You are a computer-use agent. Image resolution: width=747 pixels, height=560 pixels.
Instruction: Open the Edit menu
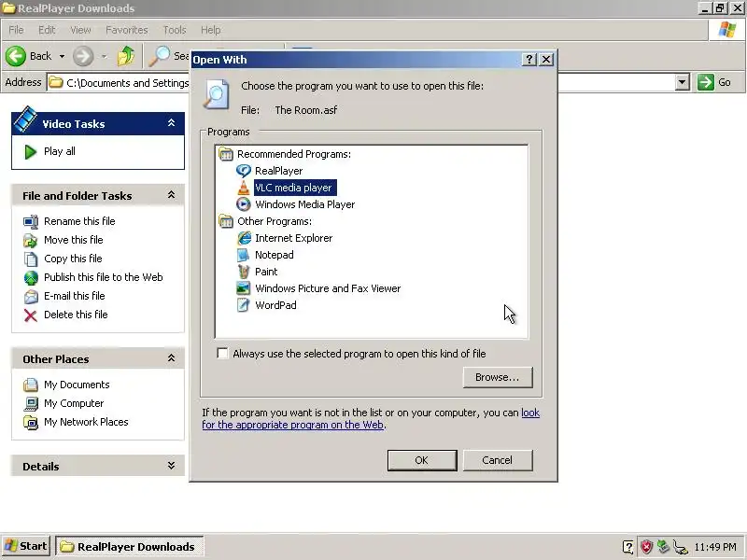tap(47, 30)
